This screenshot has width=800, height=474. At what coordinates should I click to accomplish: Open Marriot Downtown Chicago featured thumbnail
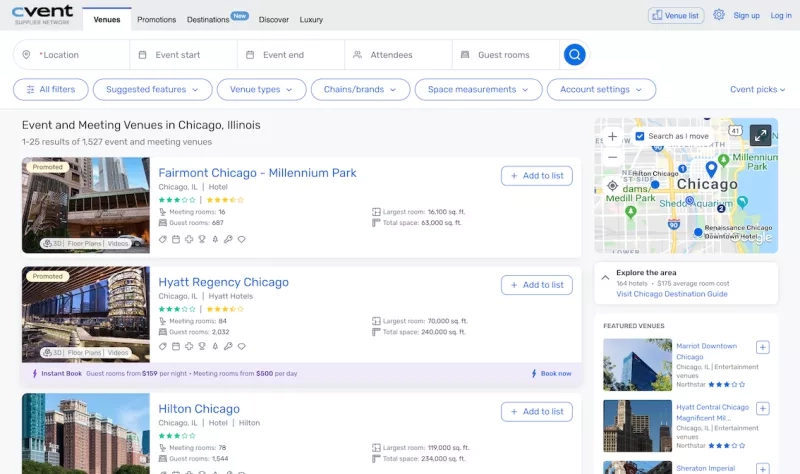click(637, 365)
